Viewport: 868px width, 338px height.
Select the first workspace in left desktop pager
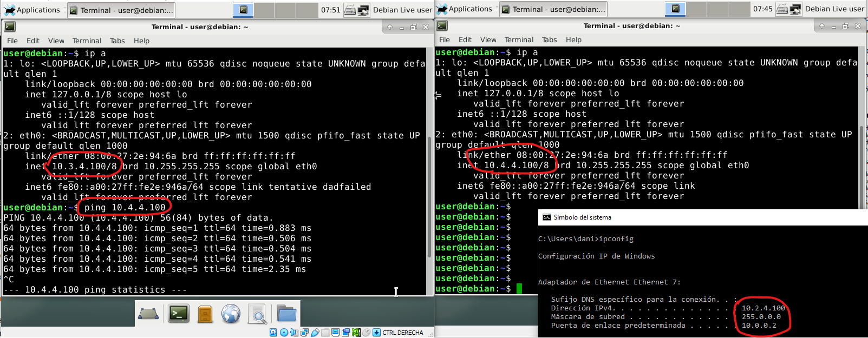pos(243,10)
